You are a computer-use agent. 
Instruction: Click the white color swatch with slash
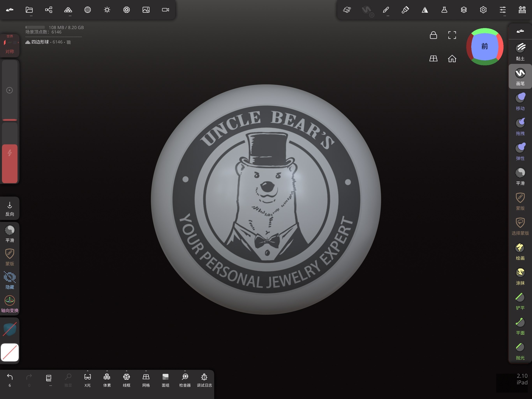click(10, 352)
